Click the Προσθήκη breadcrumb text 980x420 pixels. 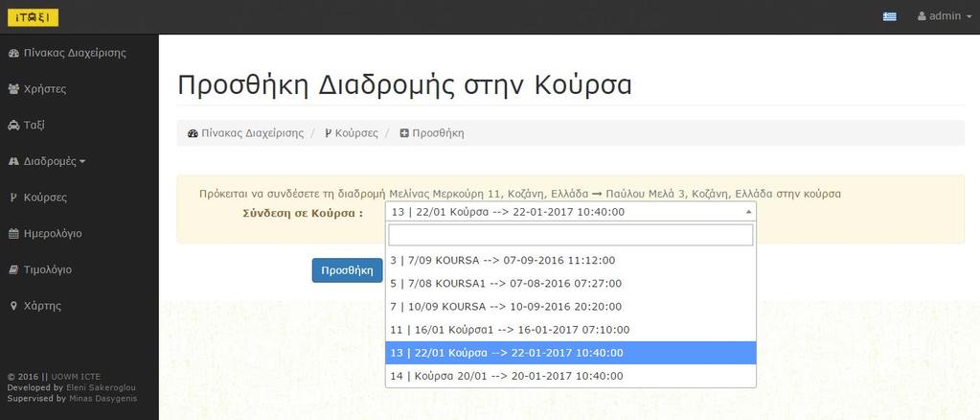[x=438, y=133]
